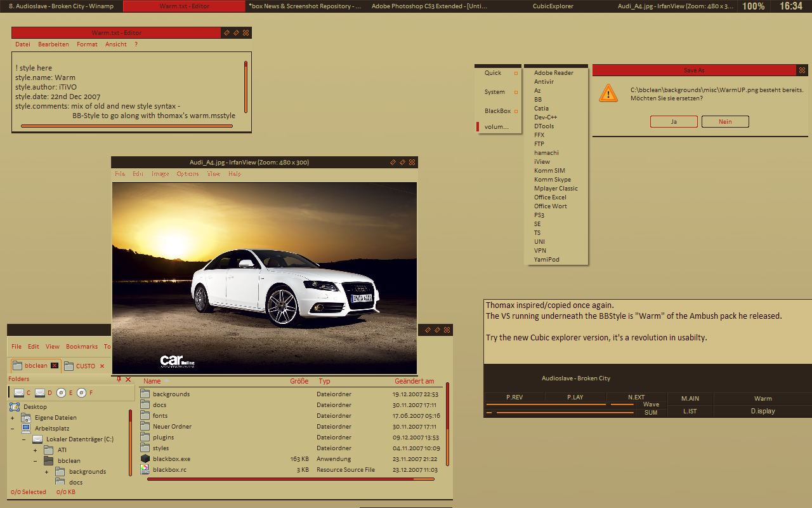Switch to Adobe Photoshop CS3 taskbar item
Image resolution: width=812 pixels, height=508 pixels.
429,6
